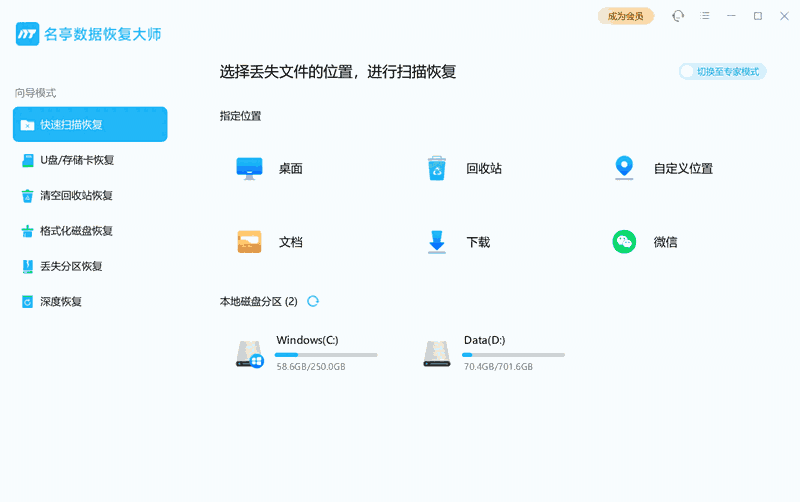Click the U盘/存储卡恢复 storage card icon
This screenshot has height=502, width=800.
pyautogui.click(x=28, y=161)
